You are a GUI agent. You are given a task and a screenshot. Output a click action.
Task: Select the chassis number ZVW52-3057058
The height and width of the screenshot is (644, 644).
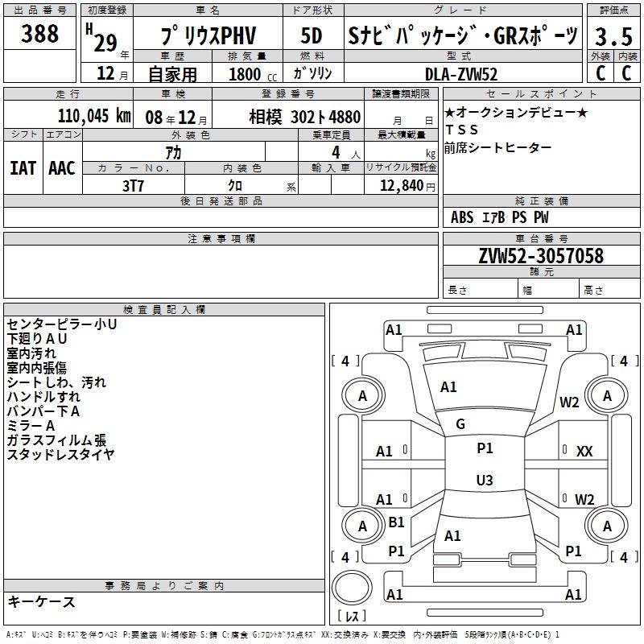[541, 256]
